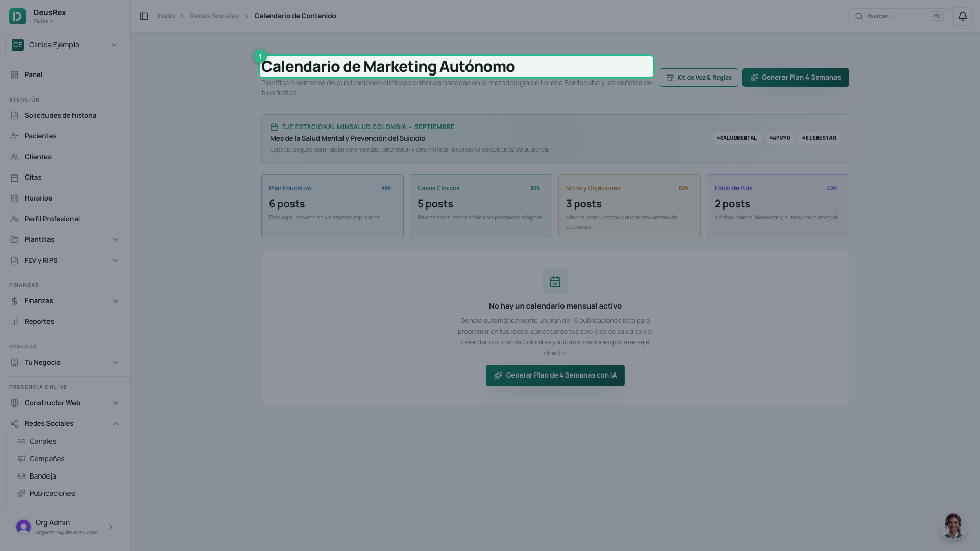Open Reportes in the sidebar
This screenshot has width=980, height=551.
click(65, 322)
